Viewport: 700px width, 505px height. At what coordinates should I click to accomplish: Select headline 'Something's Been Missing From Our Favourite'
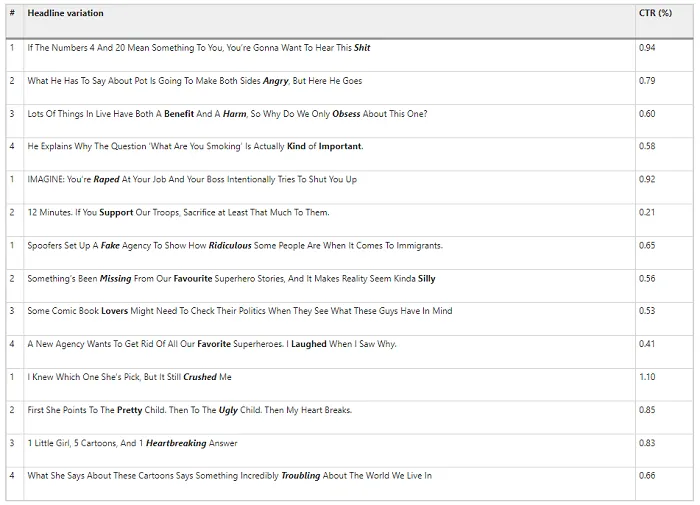coord(231,279)
